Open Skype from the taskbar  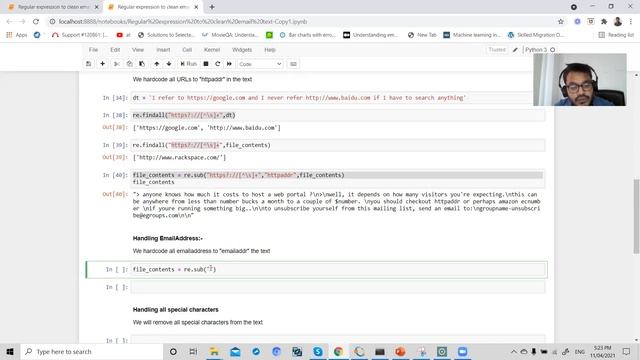point(318,351)
